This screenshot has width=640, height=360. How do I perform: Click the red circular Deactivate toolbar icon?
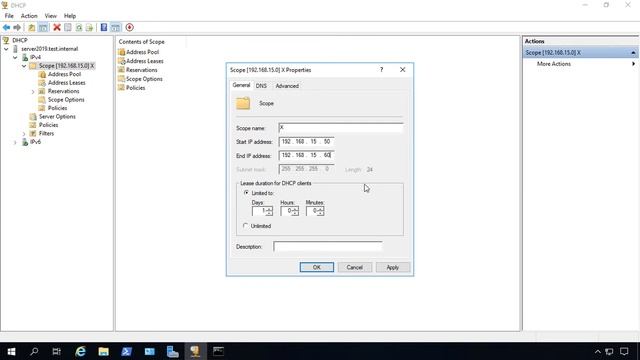pyautogui.click(x=129, y=27)
